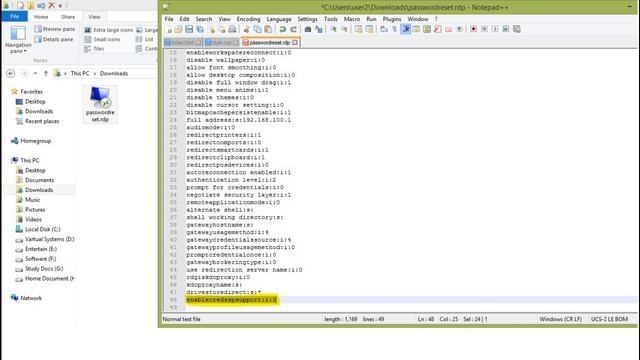The height and width of the screenshot is (360, 640).
Task: Open the Search menu in Notepad++
Action: coord(204,19)
